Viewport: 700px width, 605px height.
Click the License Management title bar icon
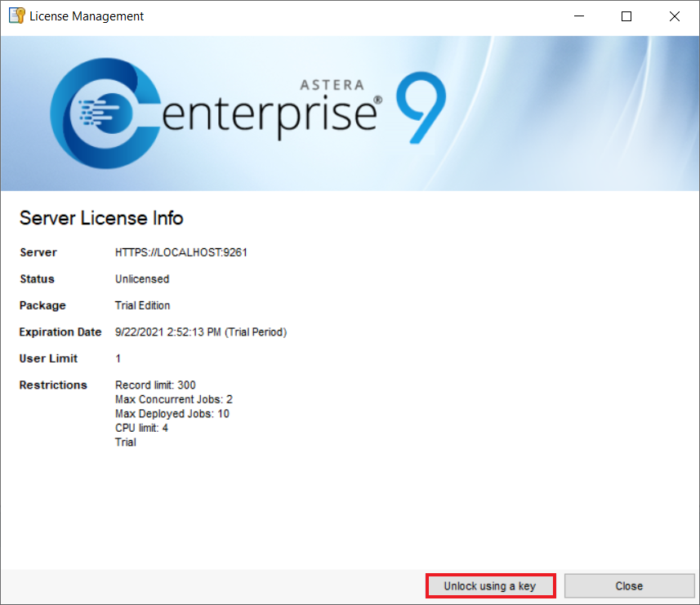(17, 16)
